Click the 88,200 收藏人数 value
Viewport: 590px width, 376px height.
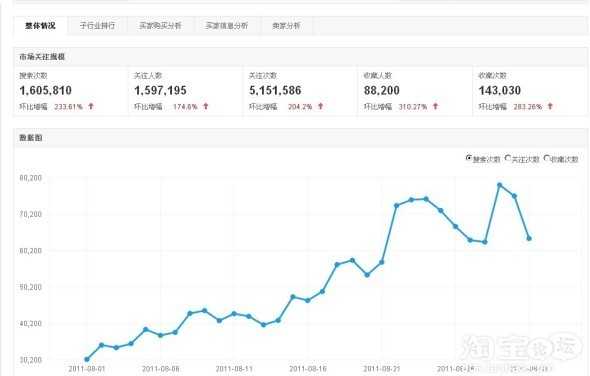(382, 90)
